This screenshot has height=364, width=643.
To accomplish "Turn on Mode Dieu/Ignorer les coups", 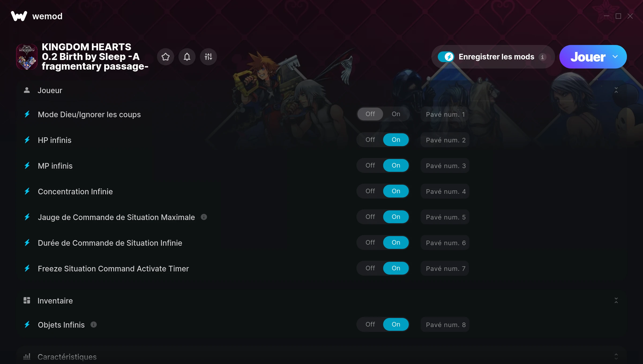I will pos(396,114).
